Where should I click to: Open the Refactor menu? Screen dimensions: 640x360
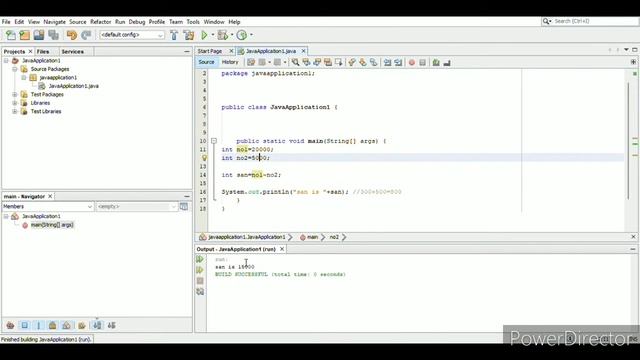click(100, 22)
